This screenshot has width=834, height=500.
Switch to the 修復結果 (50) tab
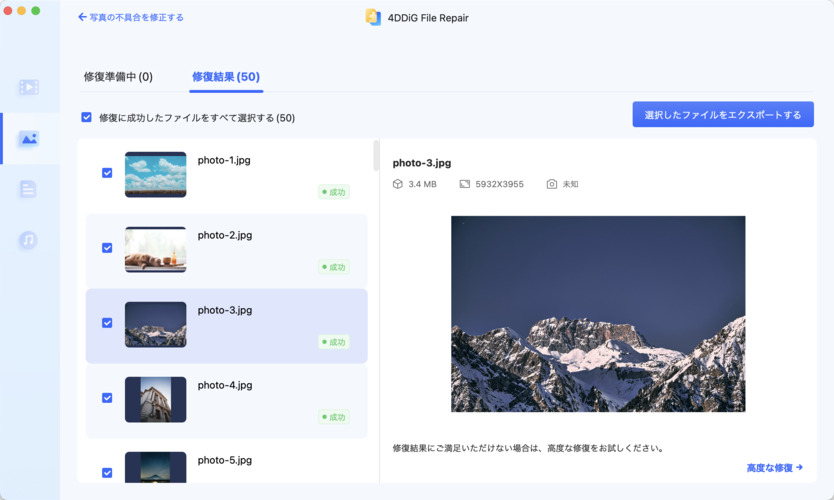(226, 77)
